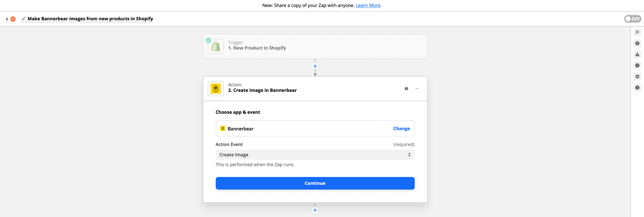The width and height of the screenshot is (644, 217).
Task: Add a step between trigger and action
Action: [x=315, y=66]
